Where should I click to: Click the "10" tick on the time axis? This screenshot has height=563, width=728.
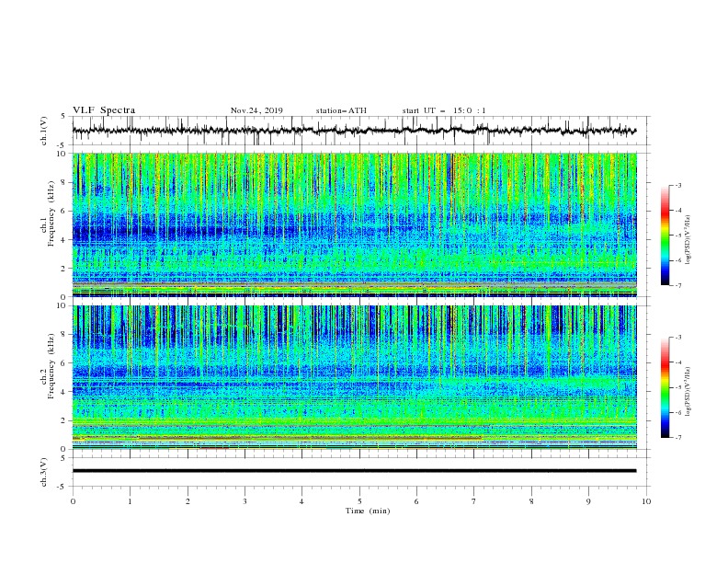[x=646, y=501]
